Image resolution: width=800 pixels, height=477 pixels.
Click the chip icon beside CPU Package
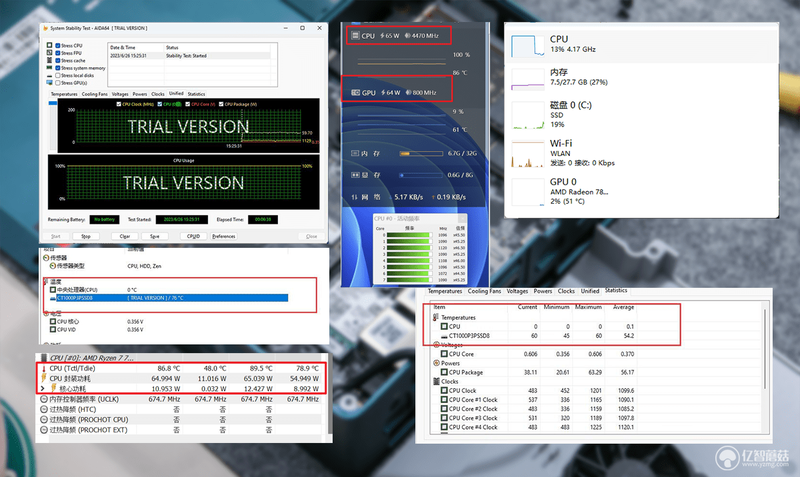(x=444, y=372)
